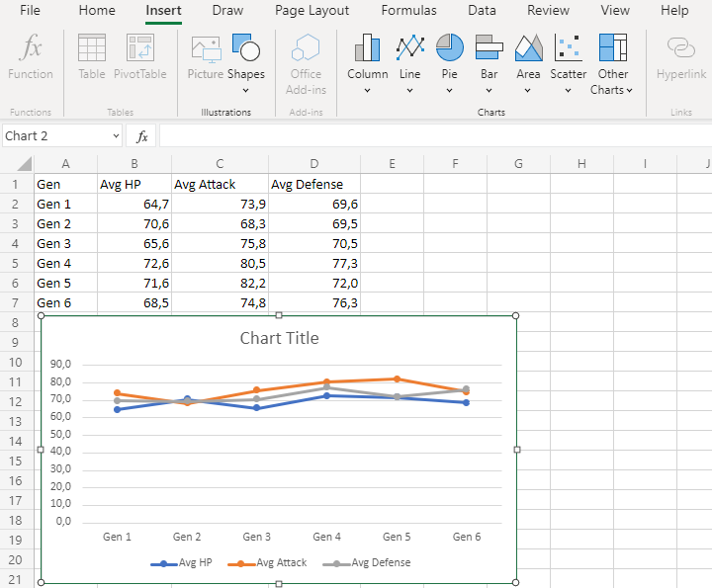The height and width of the screenshot is (588, 712).
Task: Expand the Shapes dropdown
Action: [246, 89]
